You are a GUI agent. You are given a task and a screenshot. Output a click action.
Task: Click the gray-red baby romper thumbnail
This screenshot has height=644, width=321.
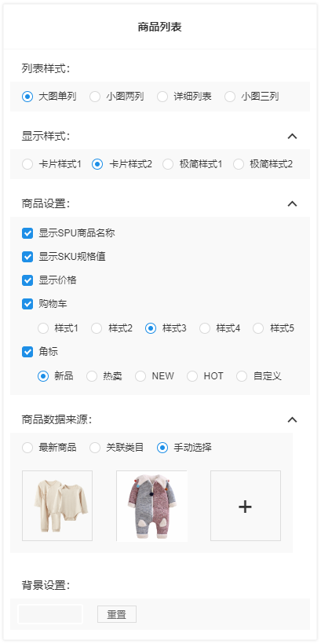151,506
